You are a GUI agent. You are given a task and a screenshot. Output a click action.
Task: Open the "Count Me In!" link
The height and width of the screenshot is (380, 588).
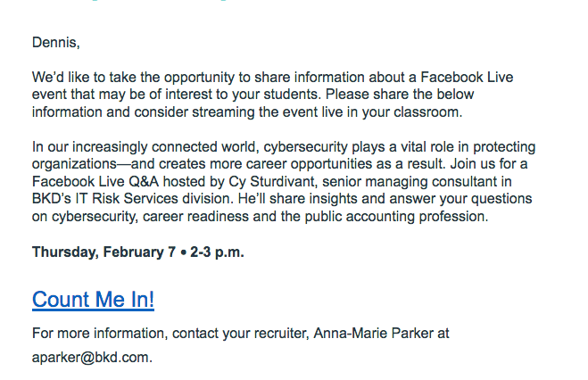click(93, 300)
